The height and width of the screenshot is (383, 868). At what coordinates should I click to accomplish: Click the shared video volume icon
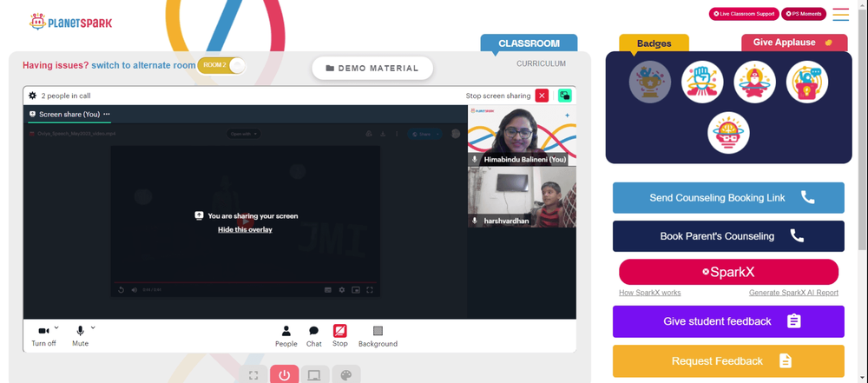point(134,290)
